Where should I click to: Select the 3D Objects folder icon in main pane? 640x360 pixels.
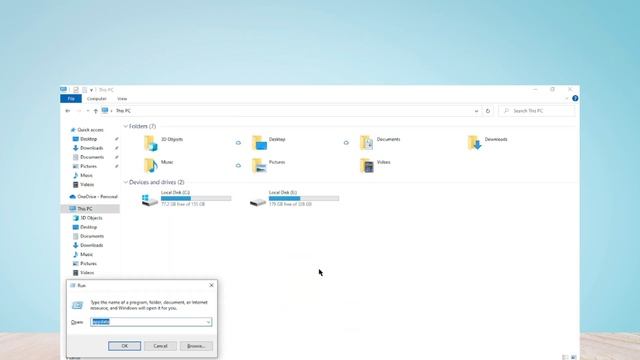pyautogui.click(x=151, y=143)
